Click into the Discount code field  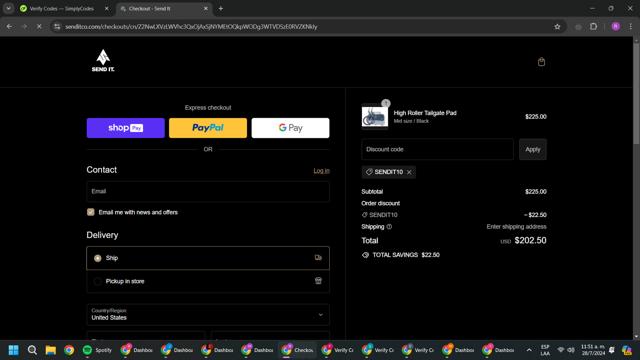click(437, 149)
